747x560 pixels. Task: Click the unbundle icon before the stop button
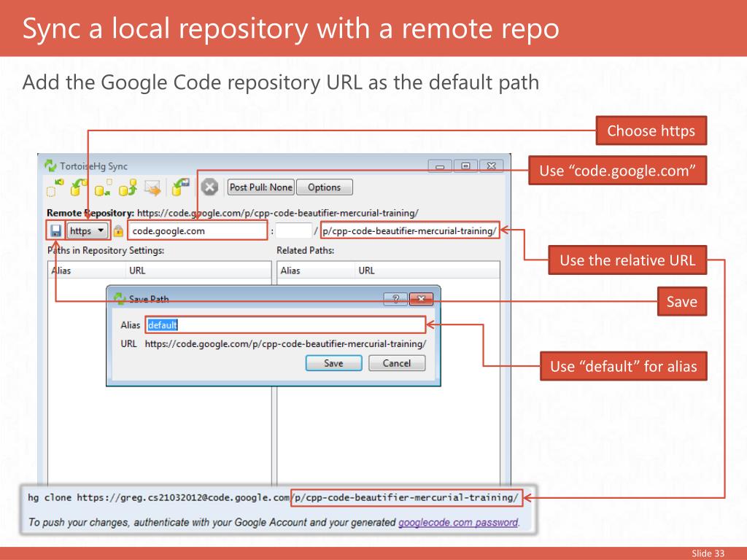tap(181, 187)
